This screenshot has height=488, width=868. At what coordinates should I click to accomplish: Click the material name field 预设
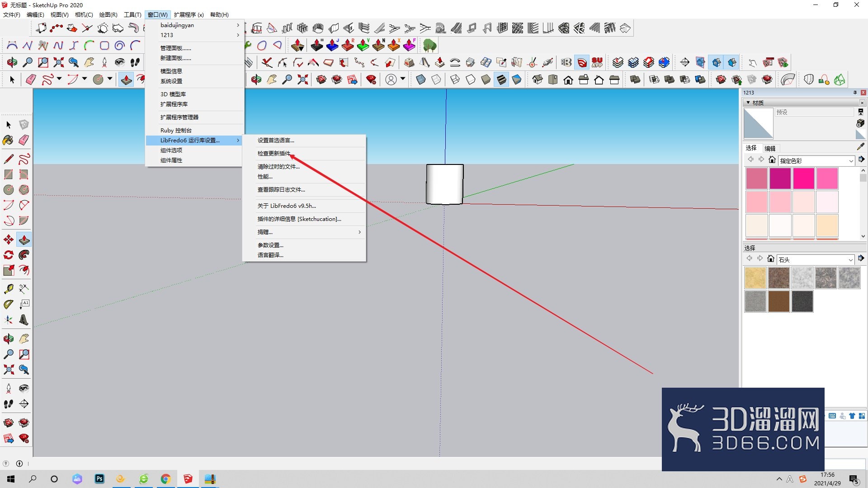coord(814,112)
